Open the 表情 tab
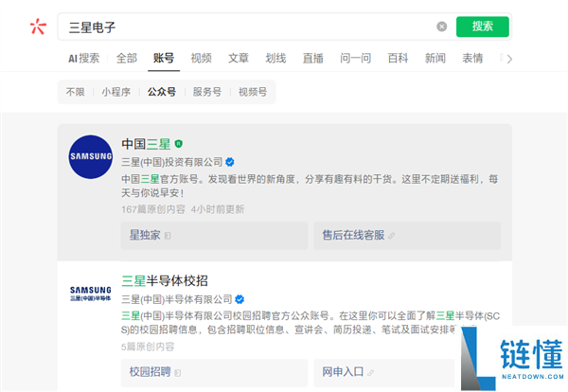Screen dimensions: 568x392 472,58
